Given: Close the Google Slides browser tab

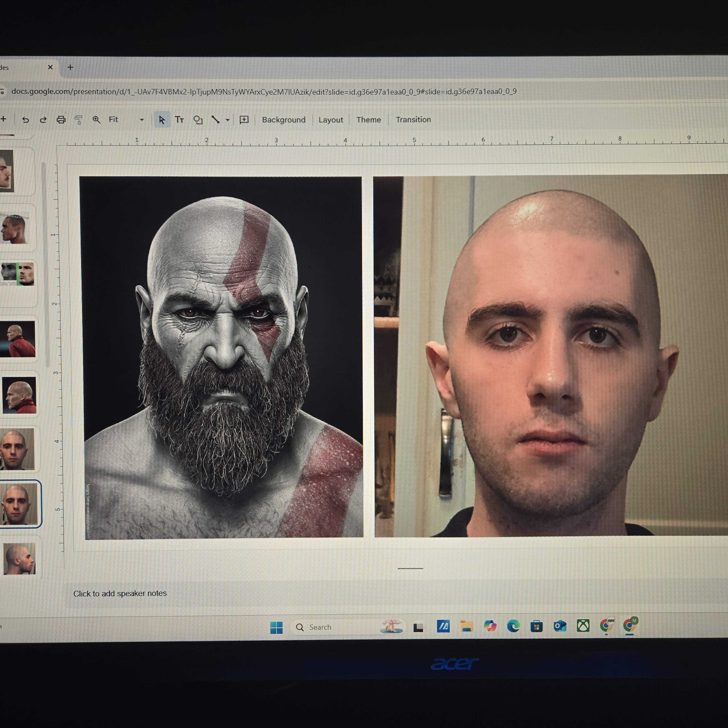Looking at the screenshot, I should (50, 67).
